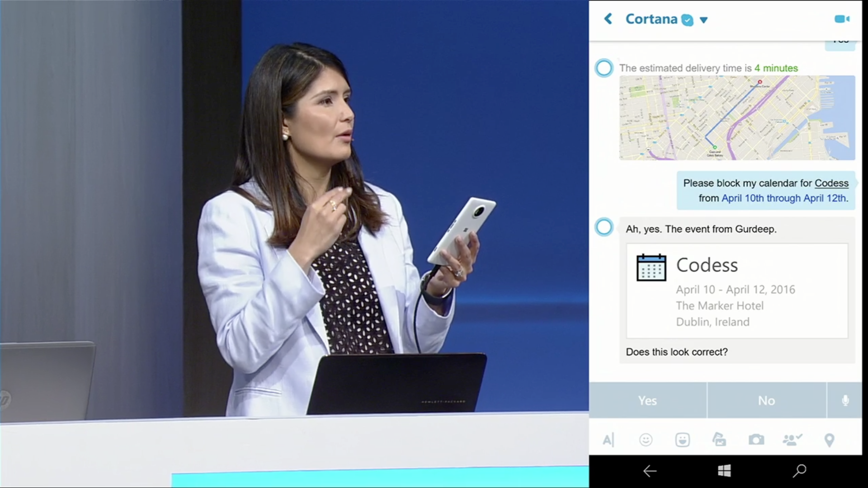The width and height of the screenshot is (868, 488).
Task: Click 'April 10 - April 12, 2016' date text
Action: click(736, 290)
